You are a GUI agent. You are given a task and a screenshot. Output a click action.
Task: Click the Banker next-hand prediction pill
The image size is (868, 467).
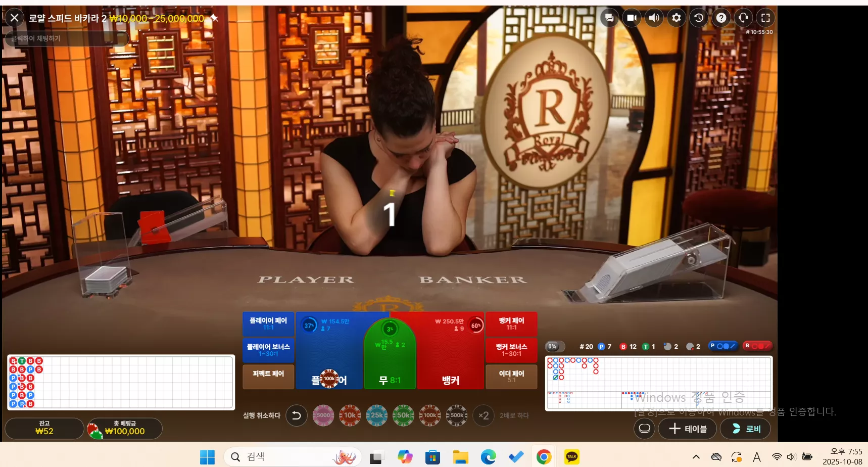[x=757, y=346]
